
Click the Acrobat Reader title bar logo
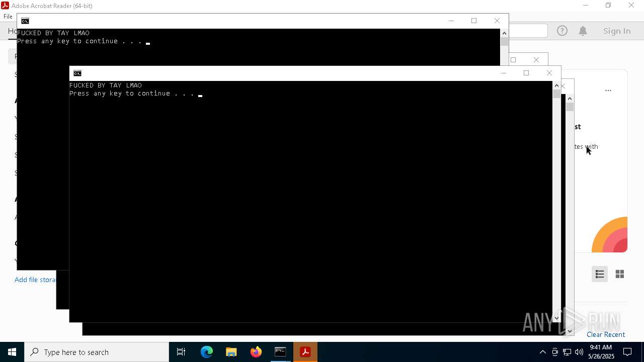pos(5,6)
